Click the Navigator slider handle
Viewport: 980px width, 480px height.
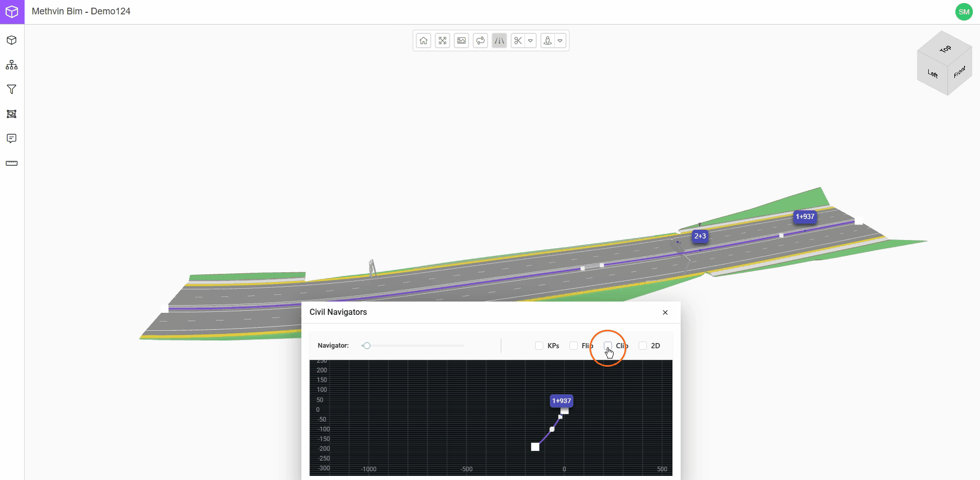click(x=366, y=346)
